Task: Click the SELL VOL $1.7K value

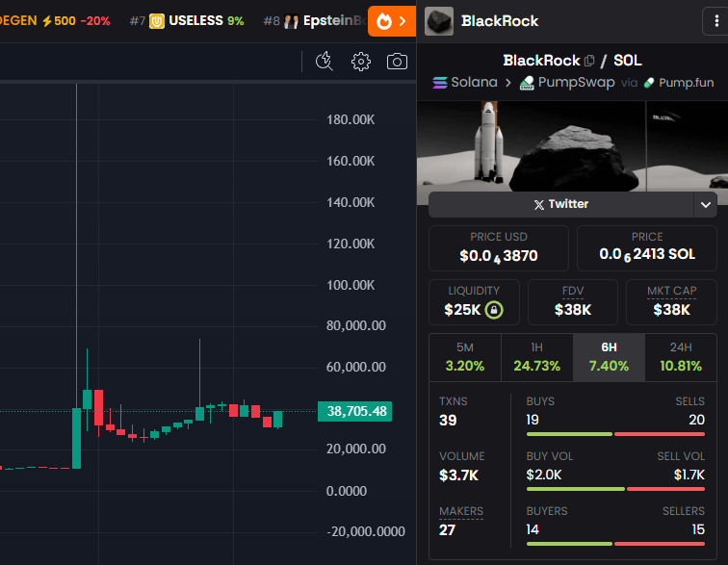Action: (x=689, y=475)
